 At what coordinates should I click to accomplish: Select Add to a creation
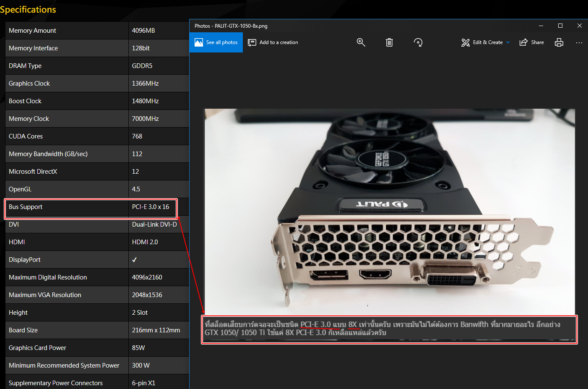[x=273, y=42]
